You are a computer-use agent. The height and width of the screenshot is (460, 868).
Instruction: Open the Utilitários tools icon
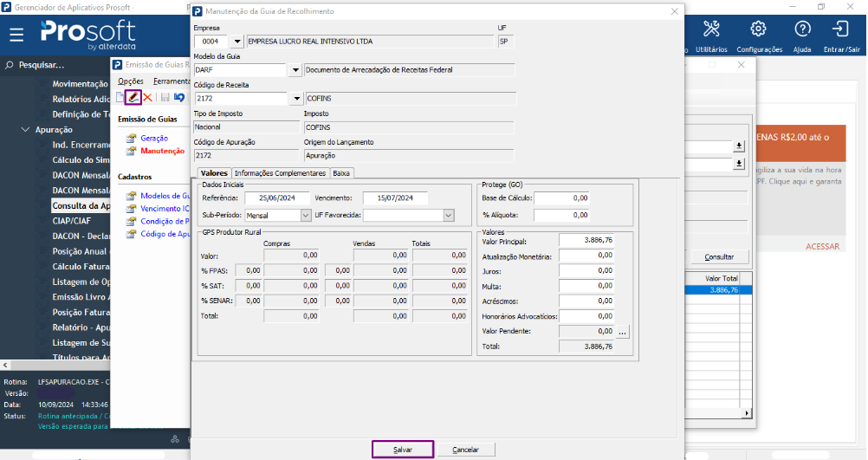[711, 29]
